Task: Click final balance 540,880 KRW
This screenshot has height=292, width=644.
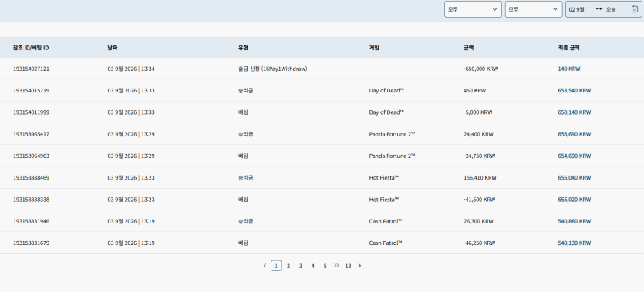Action: point(574,221)
